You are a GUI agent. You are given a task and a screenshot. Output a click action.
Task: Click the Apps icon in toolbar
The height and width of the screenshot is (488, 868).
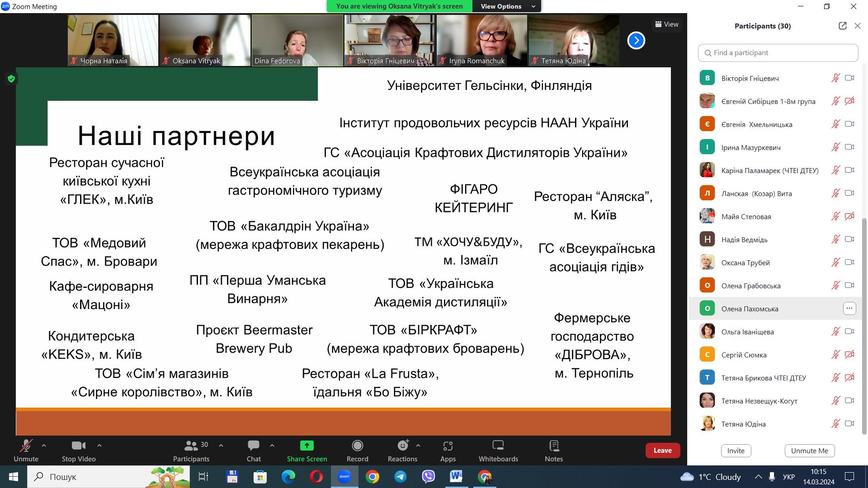(x=448, y=451)
